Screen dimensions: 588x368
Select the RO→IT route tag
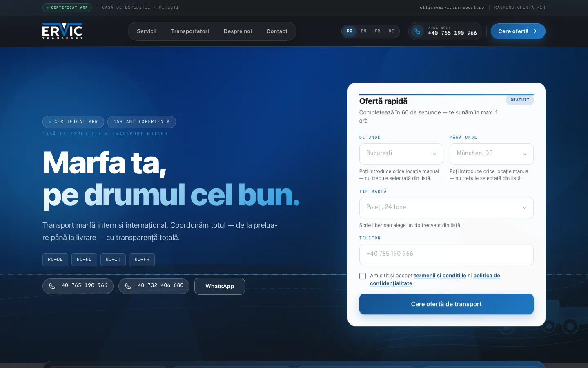pos(113,260)
